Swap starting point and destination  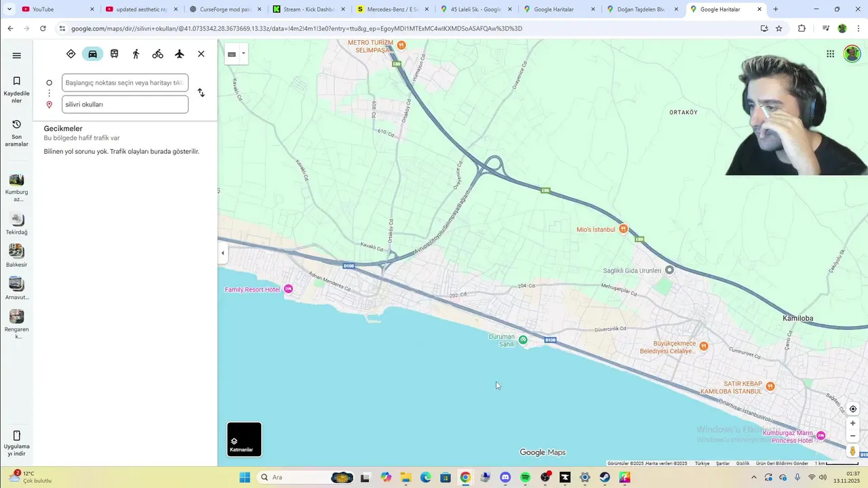point(201,93)
